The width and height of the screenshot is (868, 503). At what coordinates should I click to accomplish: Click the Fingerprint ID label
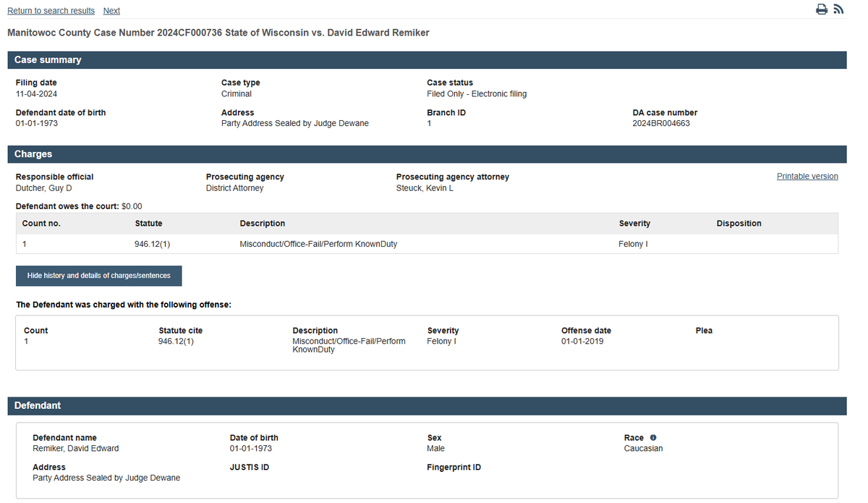pos(454,468)
